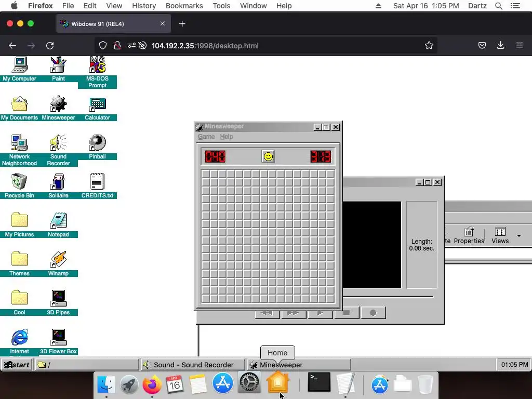532x399 pixels.
Task: Select the folder '/' taskbar button
Action: click(87, 365)
